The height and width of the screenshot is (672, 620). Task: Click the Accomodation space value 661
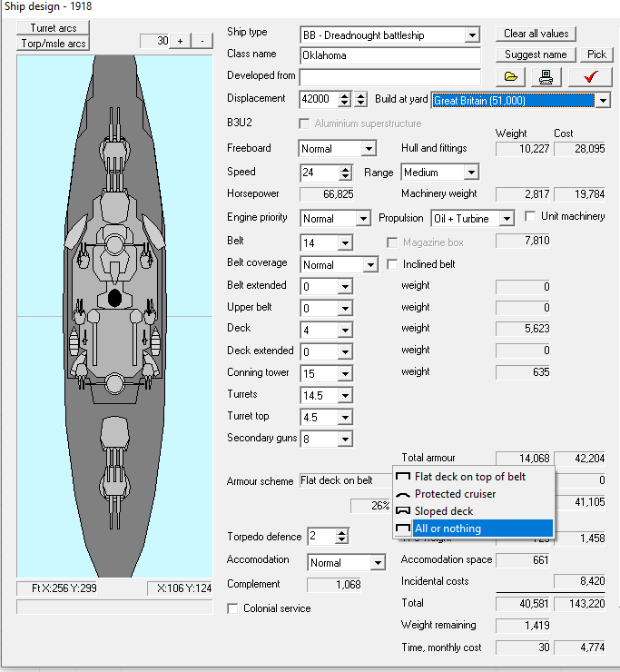(523, 560)
